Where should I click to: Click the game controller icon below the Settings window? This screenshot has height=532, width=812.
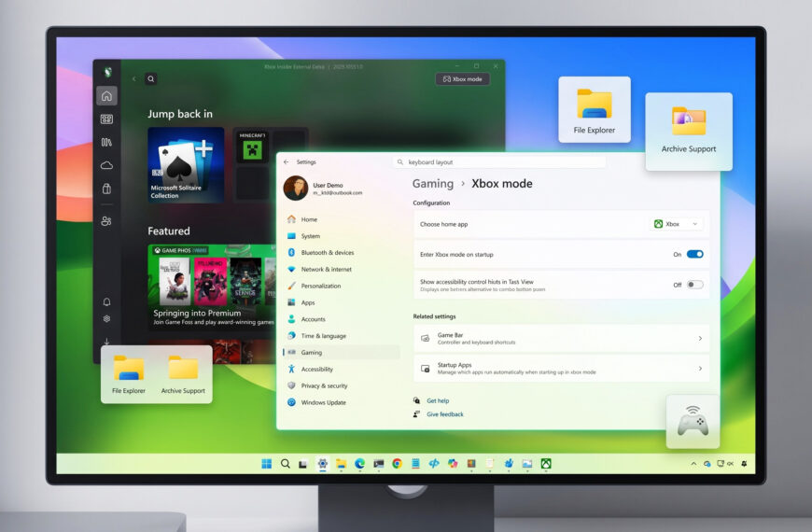[x=693, y=421]
